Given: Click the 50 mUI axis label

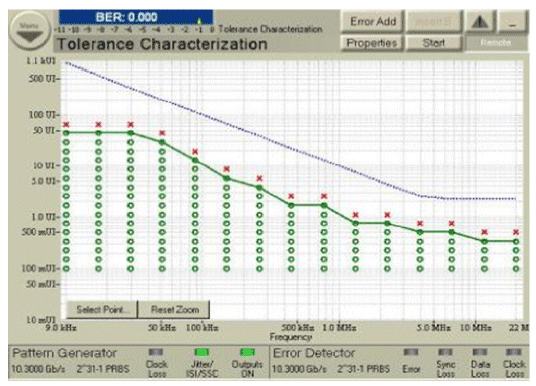Looking at the screenshot, I should click(42, 284).
